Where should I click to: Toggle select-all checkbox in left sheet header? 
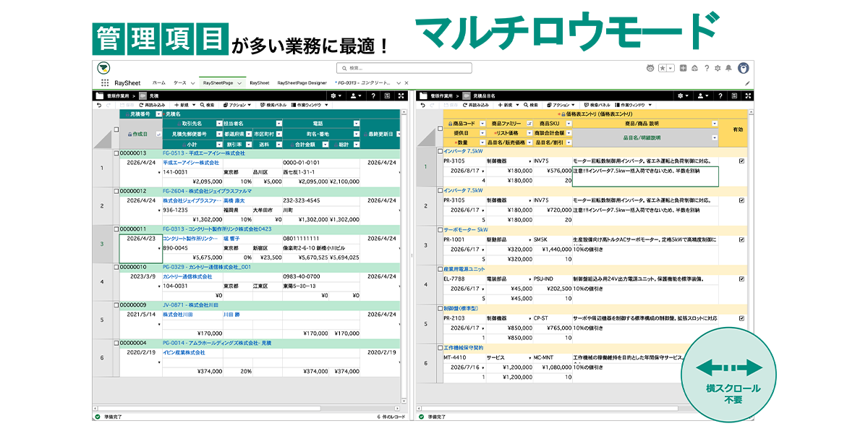116,129
